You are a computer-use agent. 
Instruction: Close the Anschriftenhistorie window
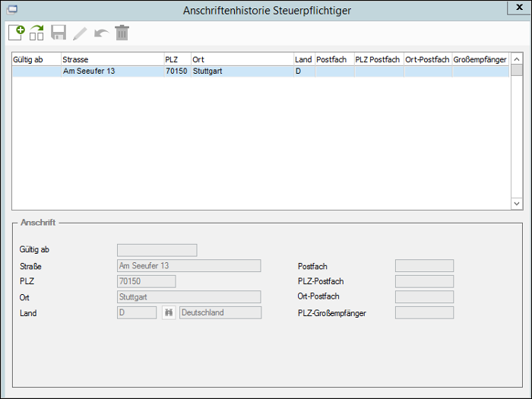(x=519, y=8)
